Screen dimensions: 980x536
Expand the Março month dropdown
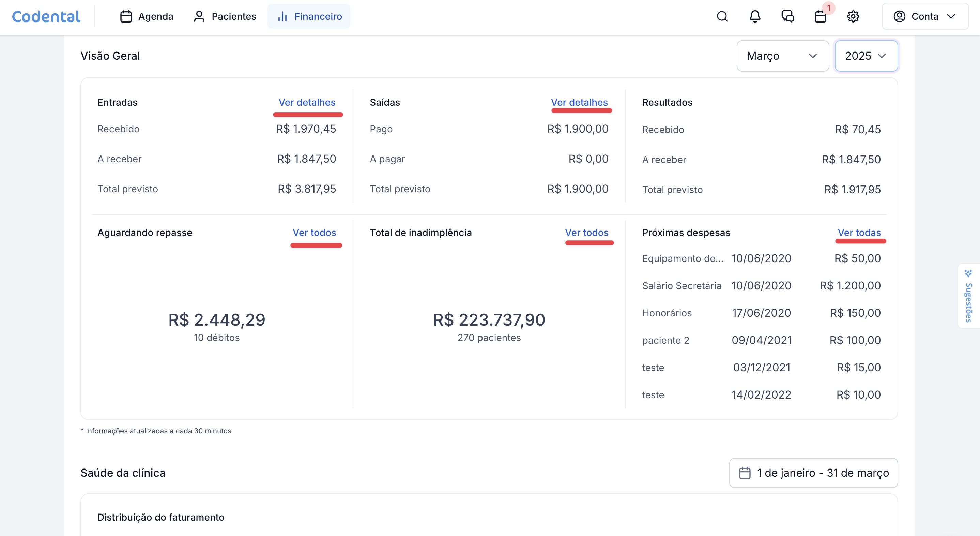[x=783, y=56]
